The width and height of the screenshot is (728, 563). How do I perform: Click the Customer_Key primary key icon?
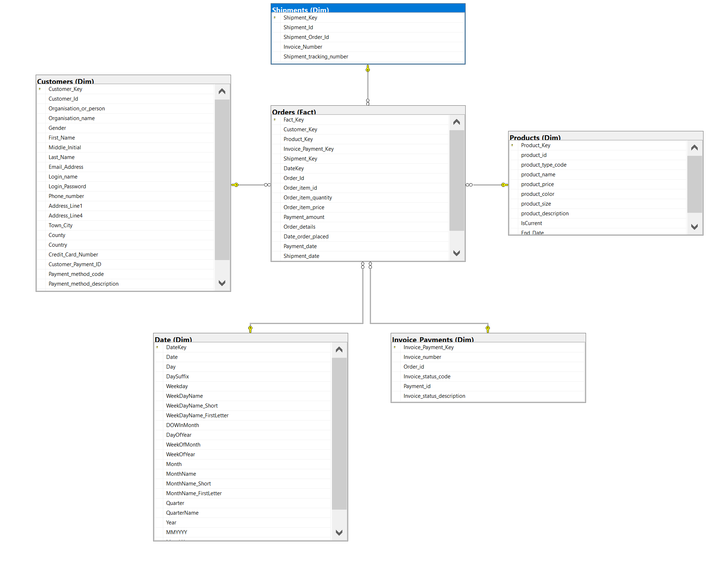tap(40, 89)
